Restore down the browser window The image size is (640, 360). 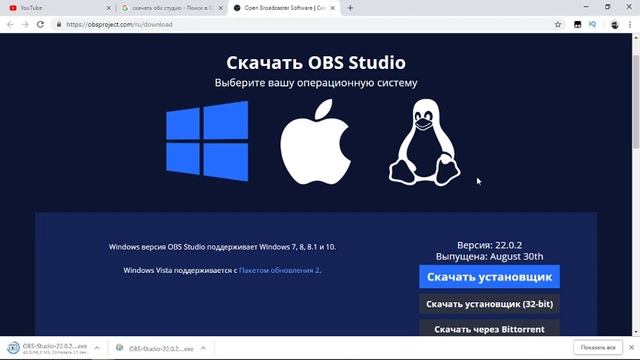608,7
